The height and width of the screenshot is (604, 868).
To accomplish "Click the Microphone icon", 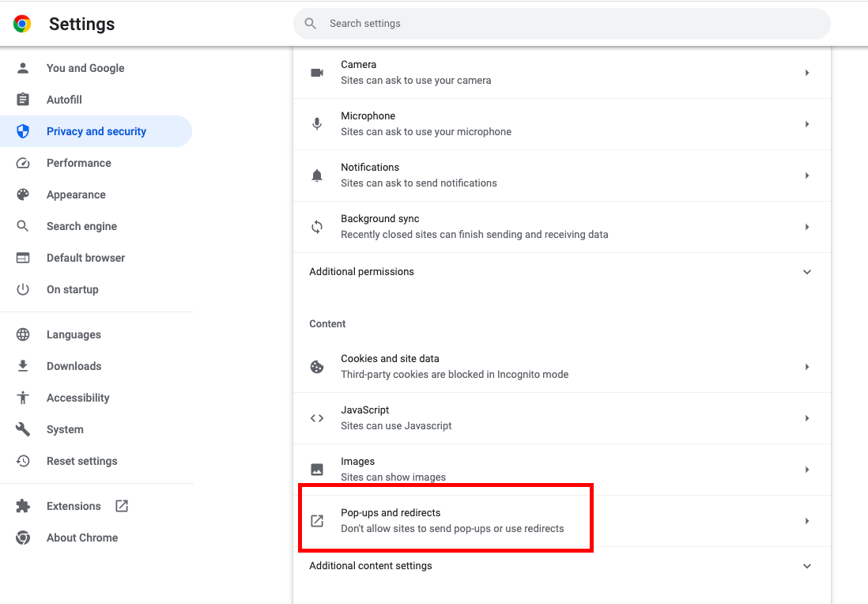I will coord(317,124).
